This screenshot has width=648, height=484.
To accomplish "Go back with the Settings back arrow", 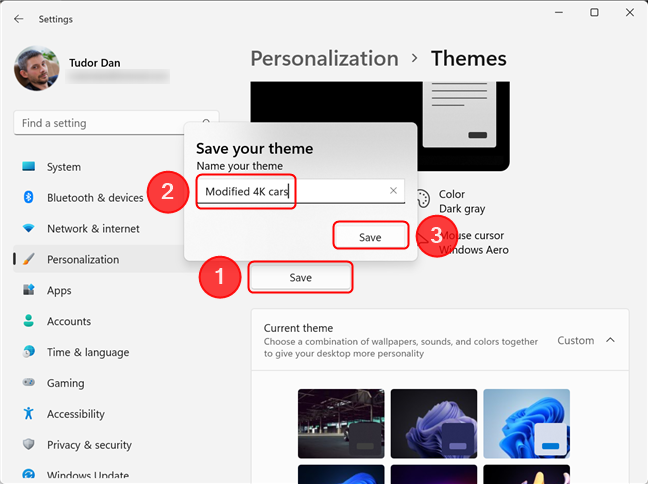I will point(19,19).
